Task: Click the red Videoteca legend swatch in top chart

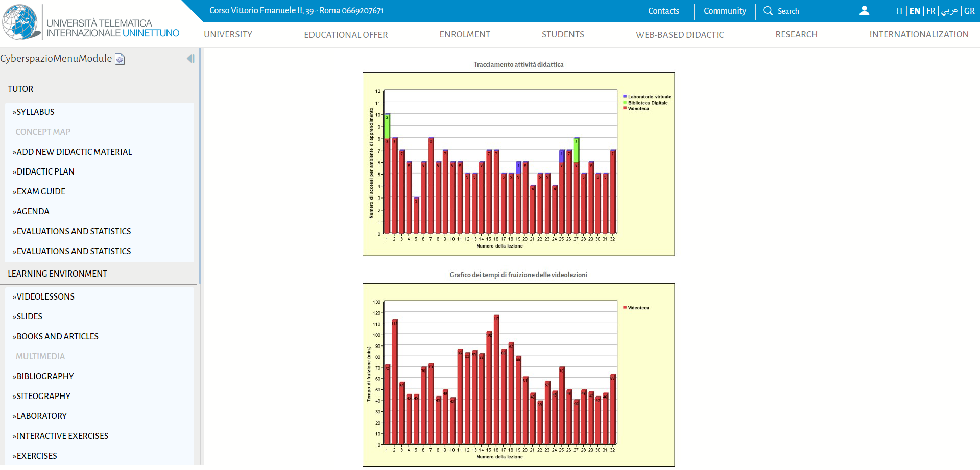Action: tap(625, 108)
